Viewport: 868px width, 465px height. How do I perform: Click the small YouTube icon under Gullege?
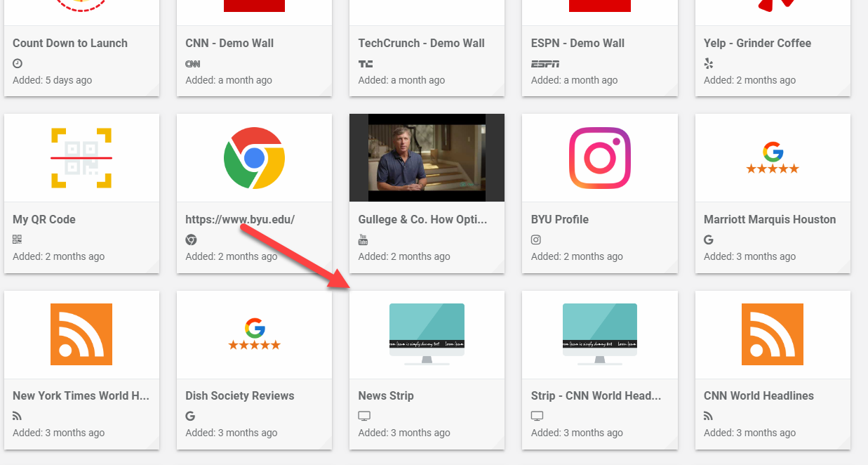click(363, 240)
